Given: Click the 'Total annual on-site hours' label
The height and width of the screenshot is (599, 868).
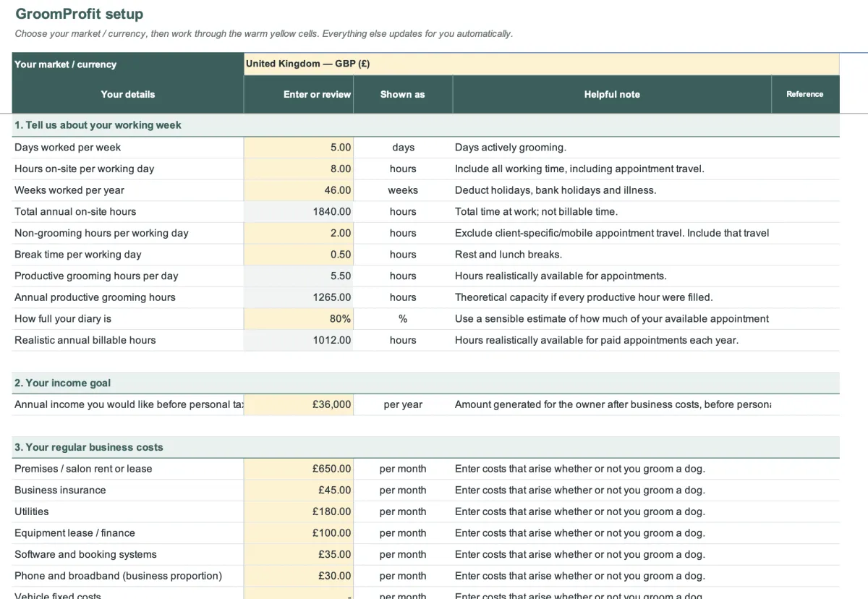Looking at the screenshot, I should coord(75,212).
